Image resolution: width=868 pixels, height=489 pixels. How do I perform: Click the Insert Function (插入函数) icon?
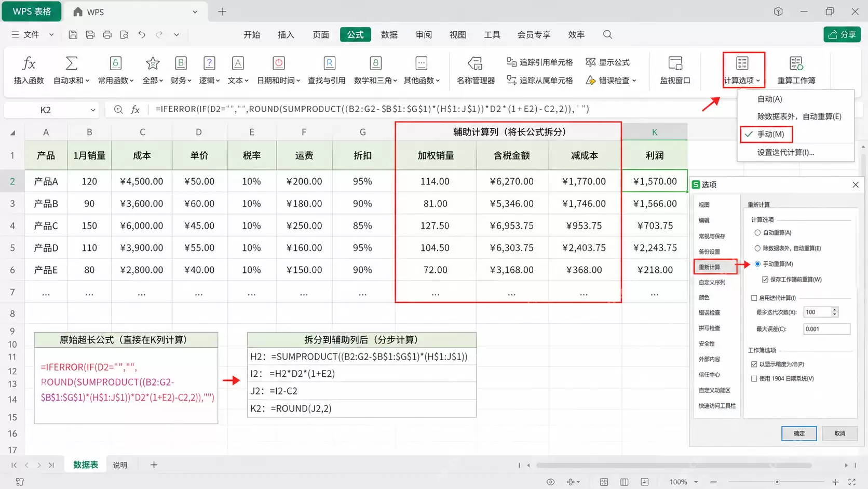29,63
